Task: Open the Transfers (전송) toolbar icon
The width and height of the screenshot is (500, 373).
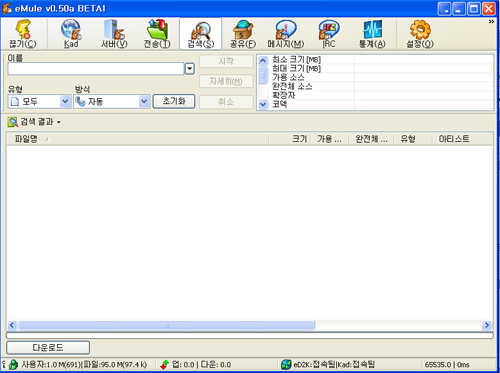Action: coord(157,34)
